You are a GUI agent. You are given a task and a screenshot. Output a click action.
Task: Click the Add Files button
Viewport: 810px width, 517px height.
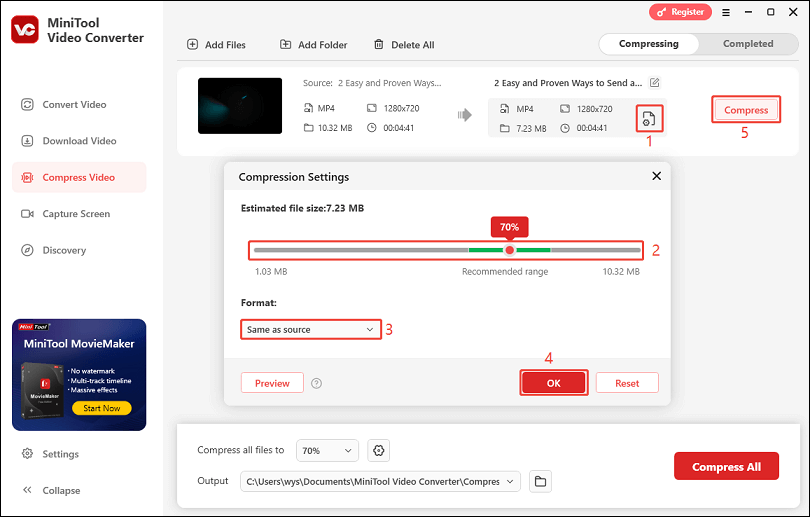click(x=216, y=44)
